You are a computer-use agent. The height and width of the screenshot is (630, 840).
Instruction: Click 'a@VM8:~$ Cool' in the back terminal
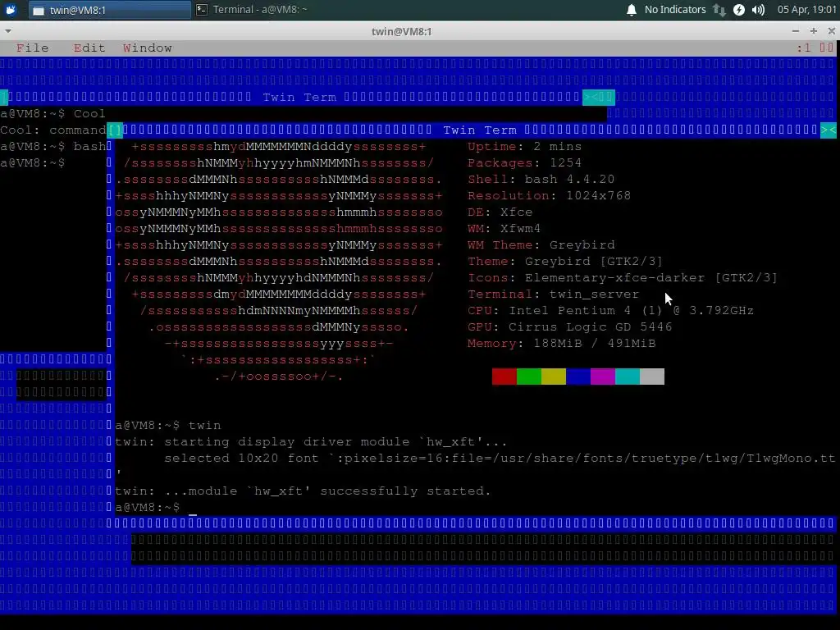[53, 114]
